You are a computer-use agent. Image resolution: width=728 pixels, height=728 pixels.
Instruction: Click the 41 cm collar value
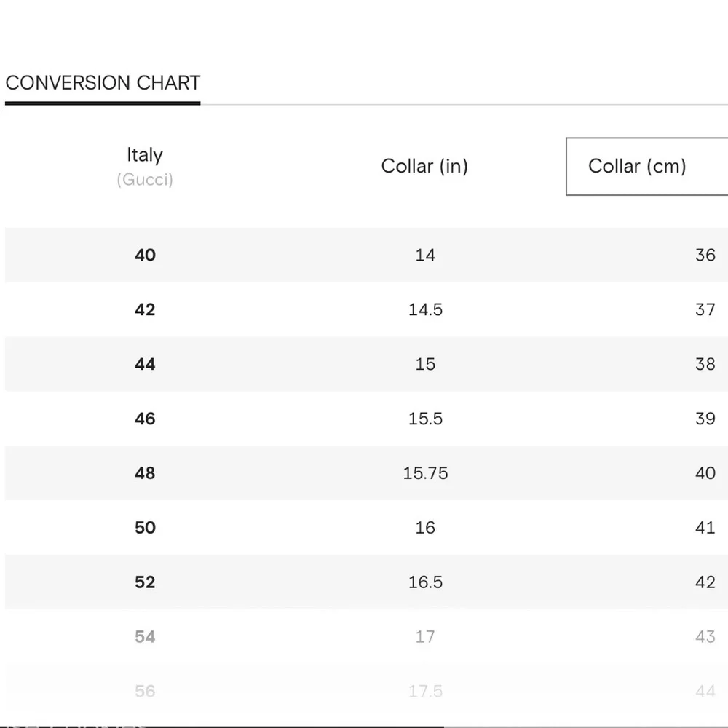pos(705,528)
